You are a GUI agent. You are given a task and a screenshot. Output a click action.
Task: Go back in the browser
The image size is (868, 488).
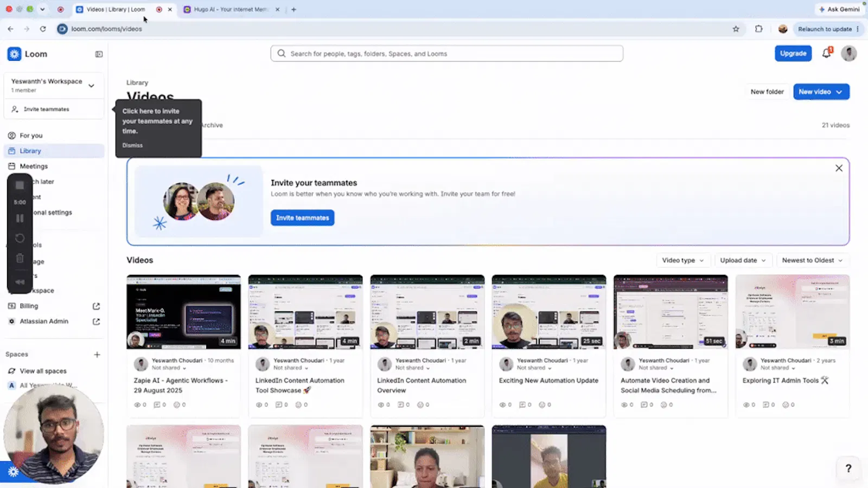click(10, 29)
